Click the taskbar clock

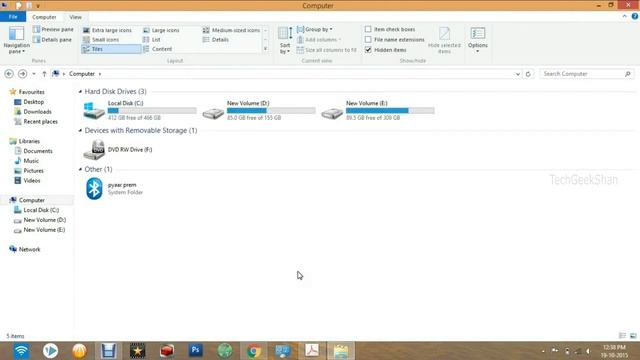coord(614,351)
